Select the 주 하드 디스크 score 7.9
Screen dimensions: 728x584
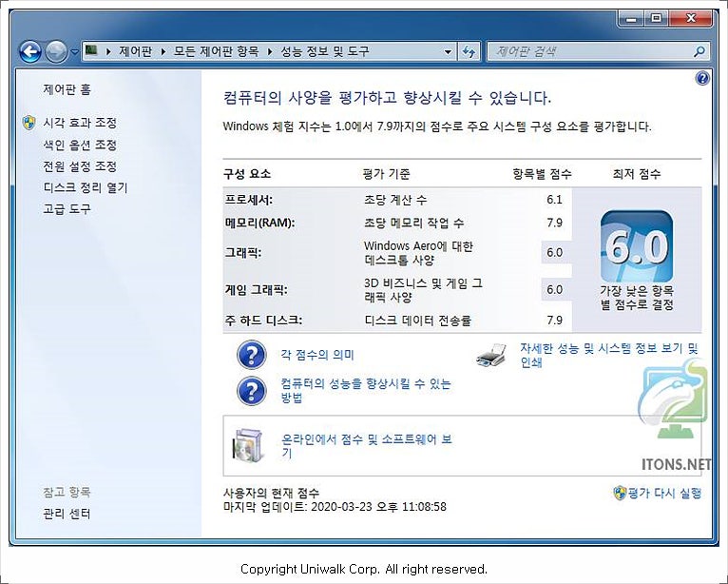point(554,321)
